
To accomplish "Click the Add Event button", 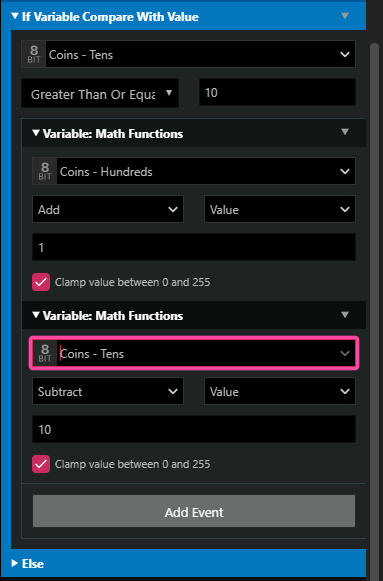I will click(194, 511).
